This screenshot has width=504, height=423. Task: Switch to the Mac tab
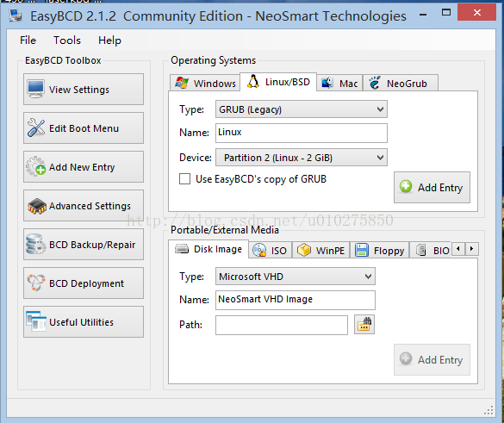(339, 84)
